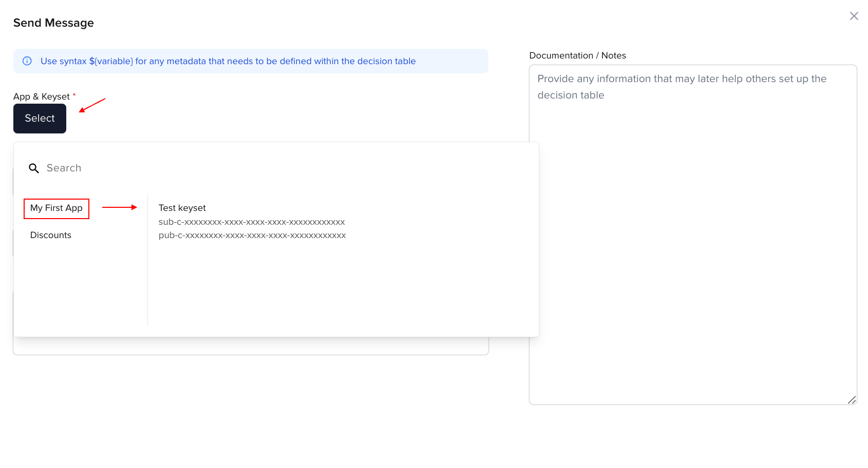Screen dimensions: 868x468
Task: Click the pub-c publish key
Action: click(252, 236)
